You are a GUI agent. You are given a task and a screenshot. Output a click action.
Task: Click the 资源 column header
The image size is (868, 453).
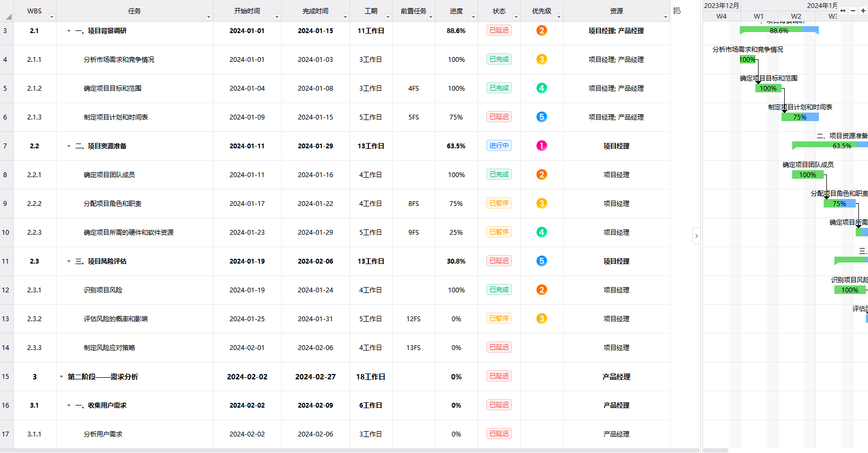616,11
